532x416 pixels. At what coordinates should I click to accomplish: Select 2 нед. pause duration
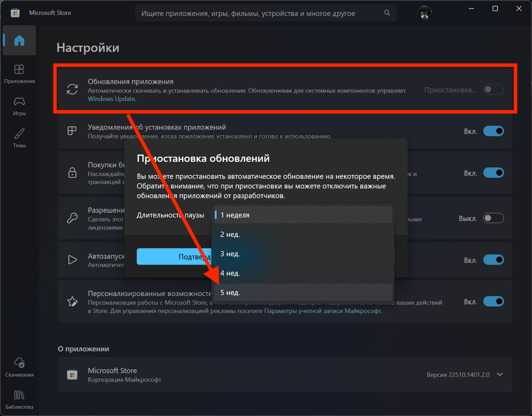[303, 234]
